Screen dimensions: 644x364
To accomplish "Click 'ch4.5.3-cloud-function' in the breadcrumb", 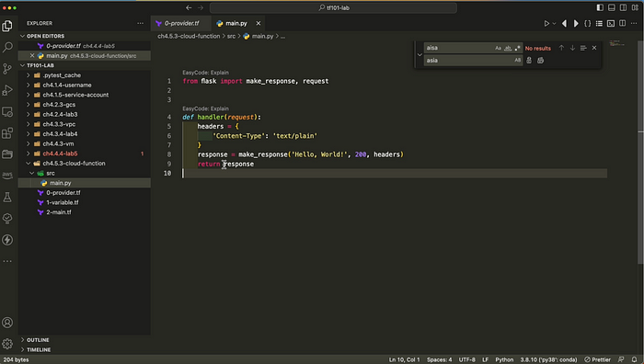I will (x=189, y=36).
